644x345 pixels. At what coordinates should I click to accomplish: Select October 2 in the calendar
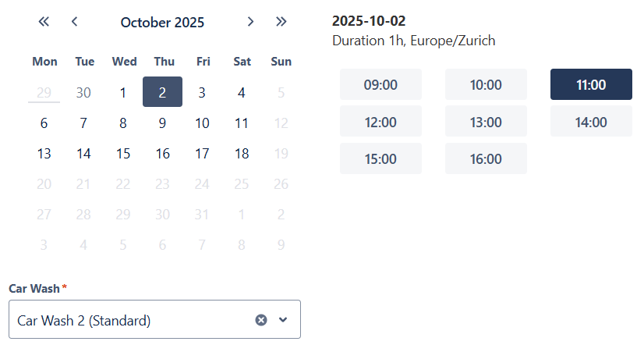click(162, 92)
